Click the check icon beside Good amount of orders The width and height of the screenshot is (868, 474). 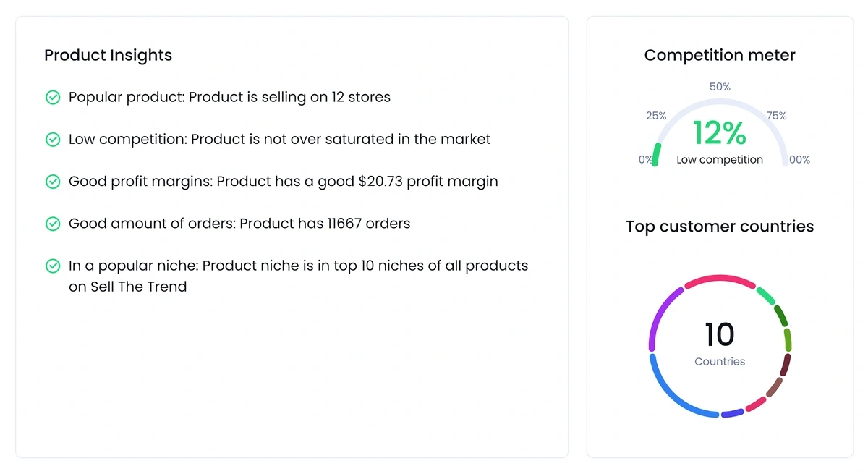53,224
